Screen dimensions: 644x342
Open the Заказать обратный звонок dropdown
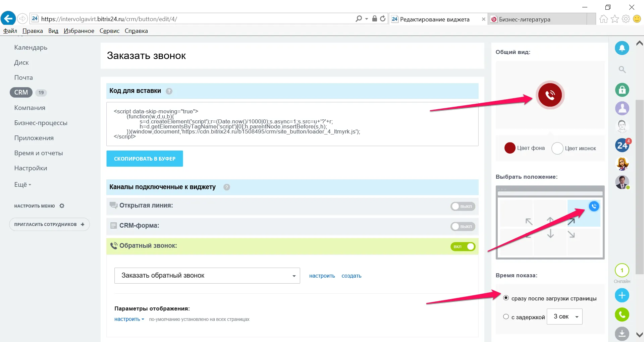(x=207, y=276)
